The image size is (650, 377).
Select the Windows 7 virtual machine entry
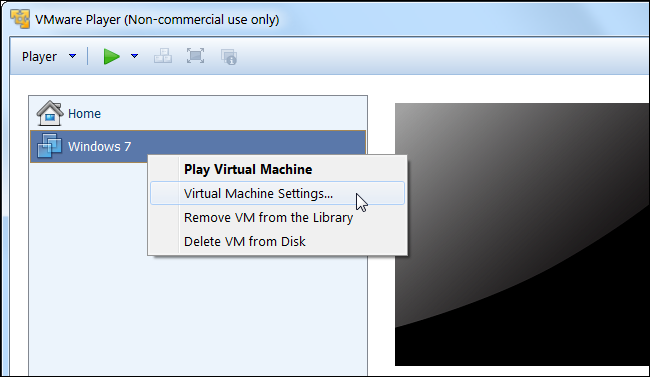[x=198, y=146]
